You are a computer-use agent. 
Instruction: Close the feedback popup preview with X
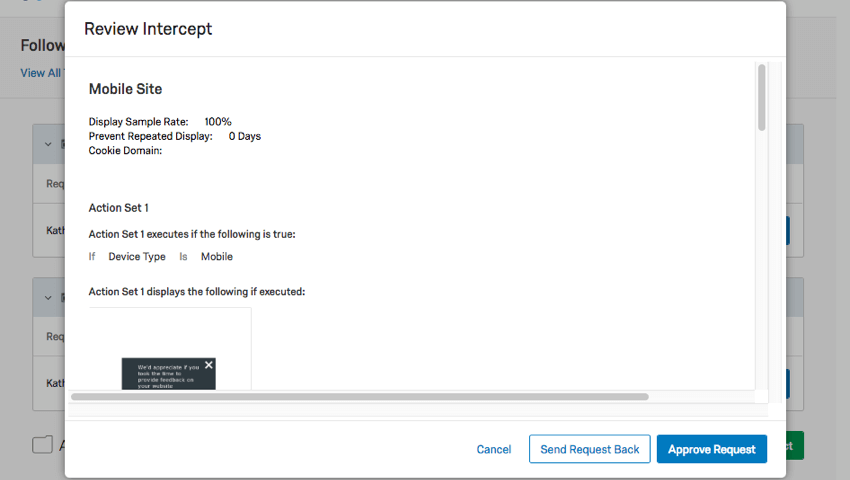[x=209, y=365]
